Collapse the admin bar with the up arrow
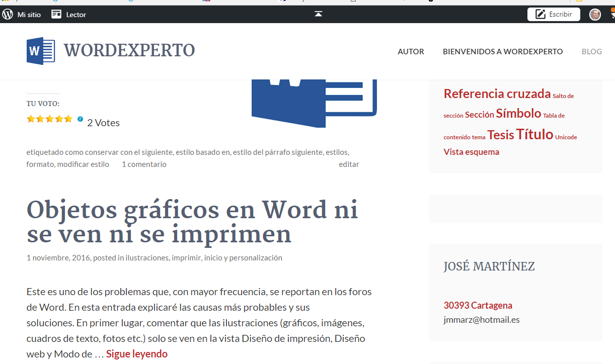This screenshot has width=615, height=364. (318, 14)
